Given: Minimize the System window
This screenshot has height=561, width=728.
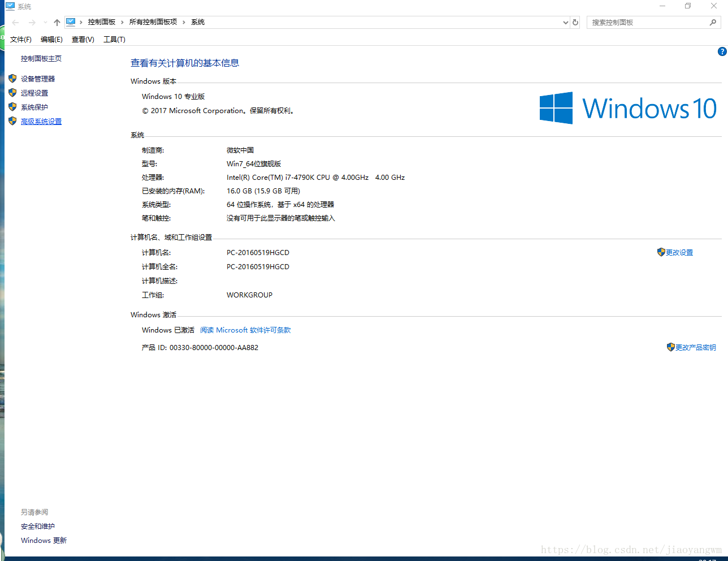Looking at the screenshot, I should point(662,6).
